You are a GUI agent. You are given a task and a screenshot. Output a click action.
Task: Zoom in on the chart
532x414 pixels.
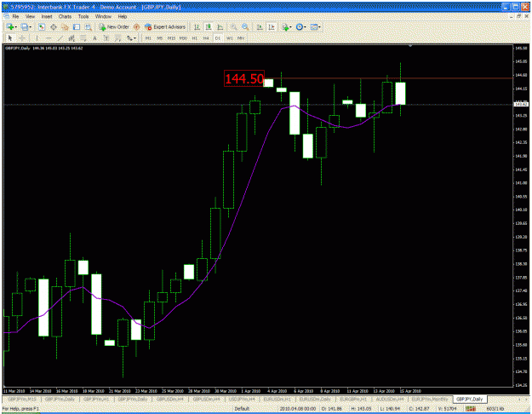(x=234, y=27)
